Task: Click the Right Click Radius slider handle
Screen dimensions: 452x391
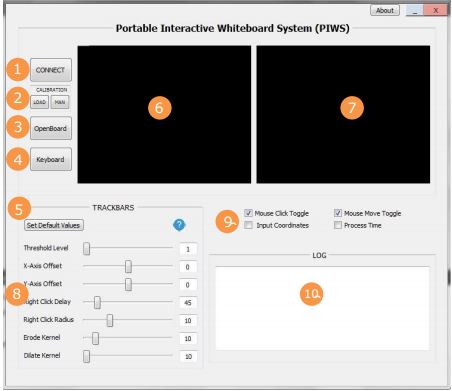Action: (x=110, y=320)
